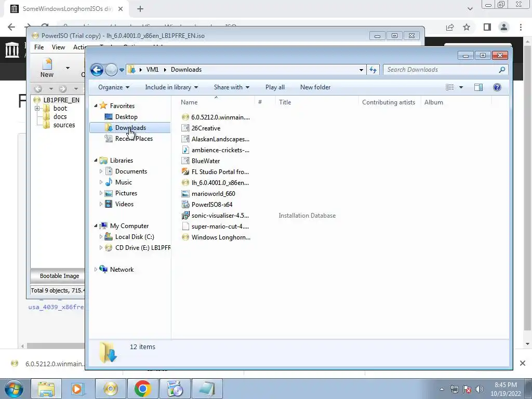Click the Bootable Image button in PowerISO

[x=58, y=276]
